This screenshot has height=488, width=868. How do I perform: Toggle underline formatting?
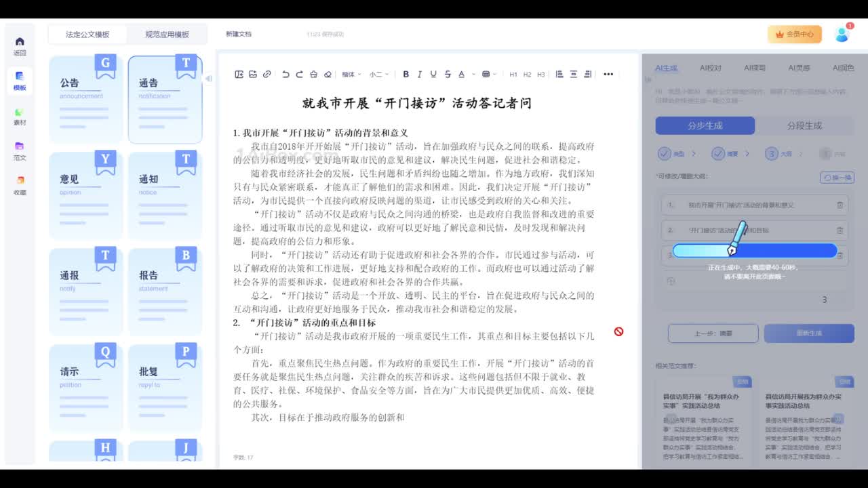point(433,75)
